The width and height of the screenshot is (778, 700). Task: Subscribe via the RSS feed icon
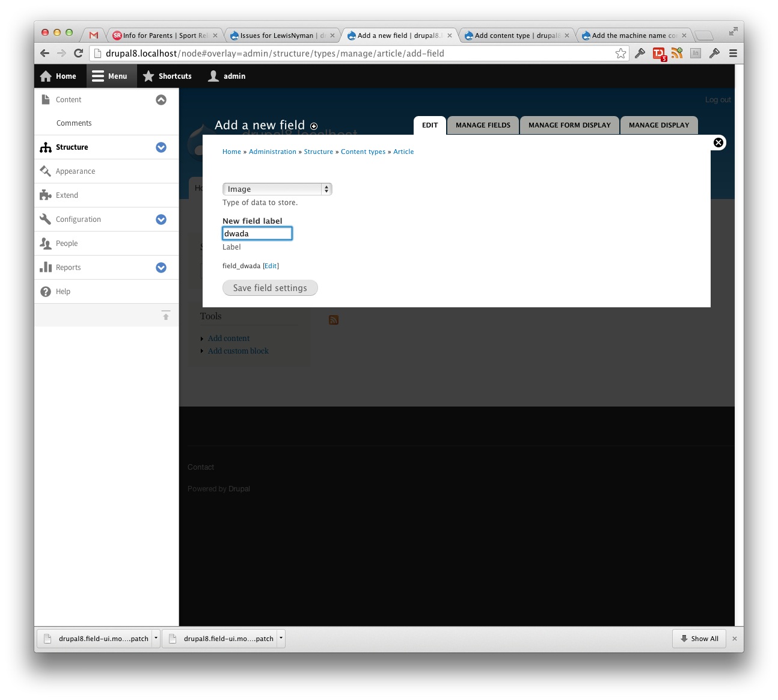click(x=334, y=320)
